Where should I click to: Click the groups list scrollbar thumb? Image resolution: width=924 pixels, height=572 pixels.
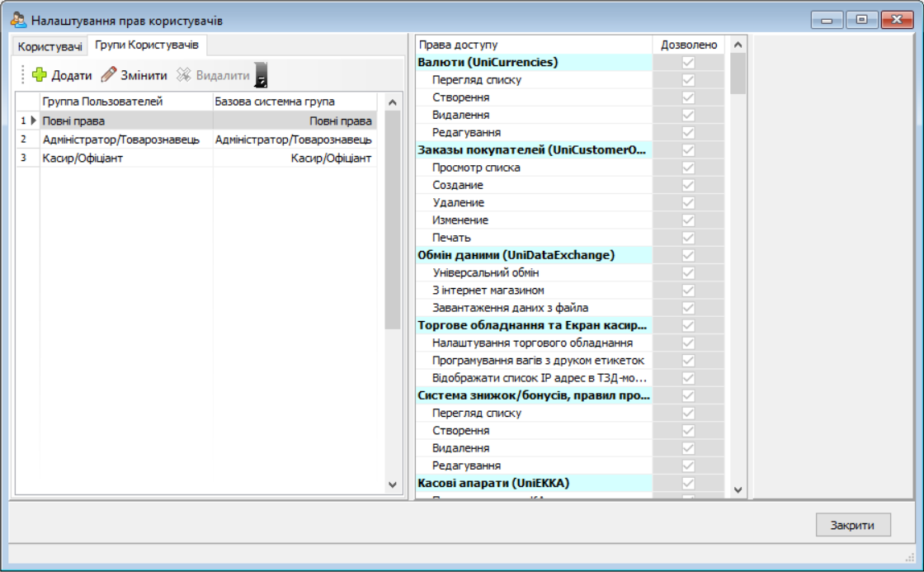coord(393,220)
